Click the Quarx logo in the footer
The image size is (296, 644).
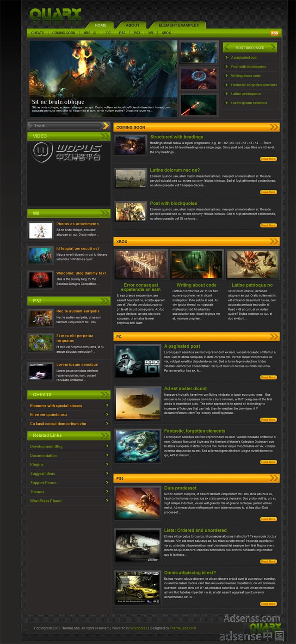pyautogui.click(x=265, y=627)
